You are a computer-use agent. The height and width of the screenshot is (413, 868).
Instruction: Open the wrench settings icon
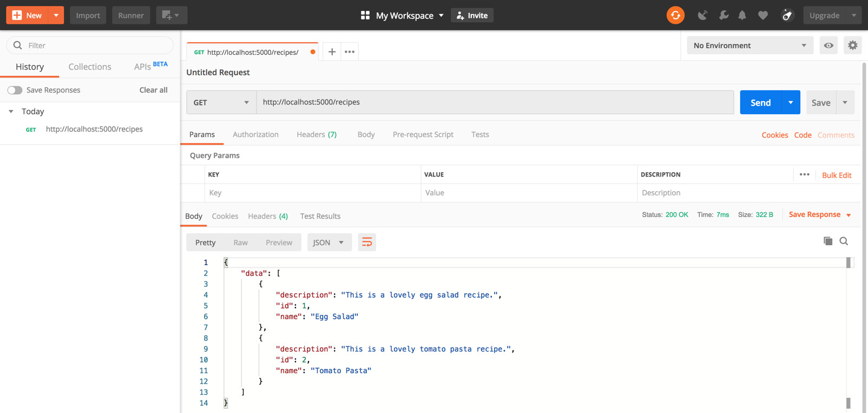click(724, 15)
